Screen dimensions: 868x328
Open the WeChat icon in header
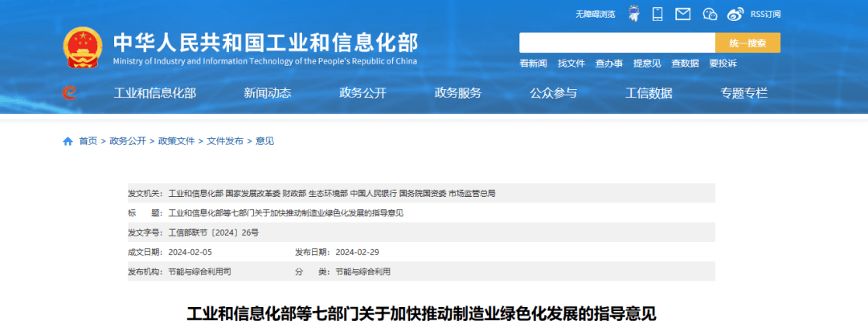[710, 14]
